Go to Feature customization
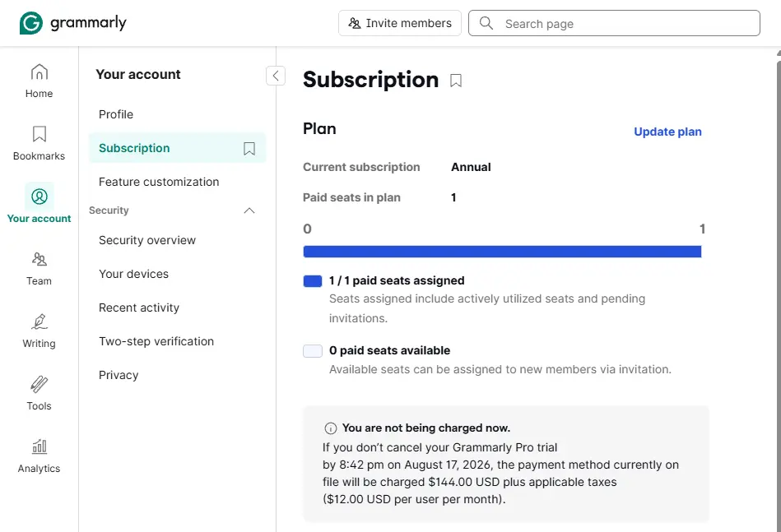 (159, 183)
